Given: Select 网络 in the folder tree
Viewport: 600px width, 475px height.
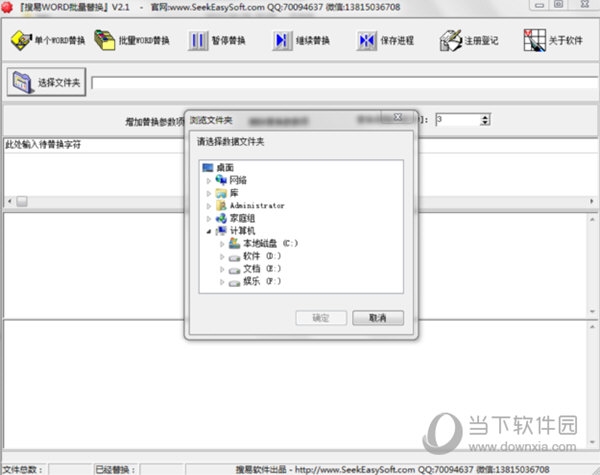Looking at the screenshot, I should (238, 180).
